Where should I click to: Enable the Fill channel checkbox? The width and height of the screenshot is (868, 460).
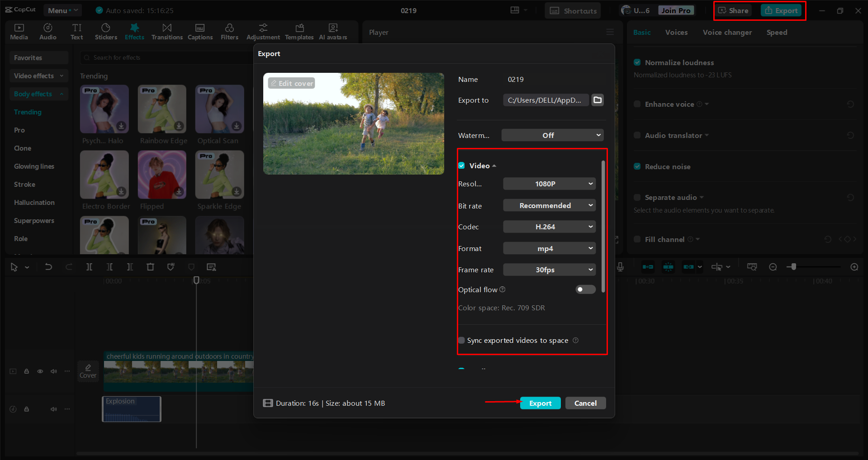coord(637,239)
